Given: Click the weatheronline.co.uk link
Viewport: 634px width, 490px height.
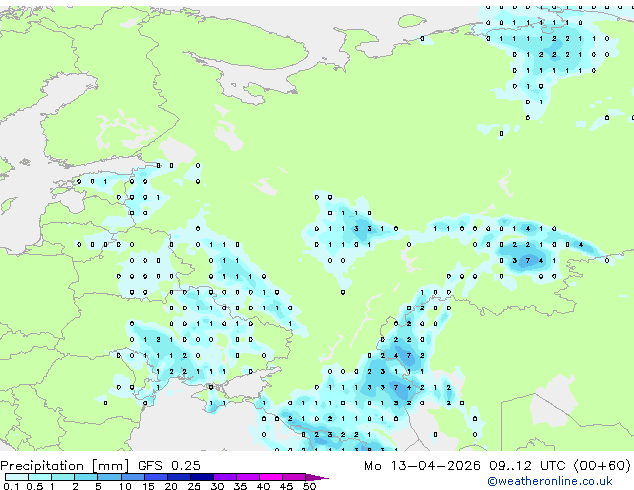Looking at the screenshot, I should [550, 481].
